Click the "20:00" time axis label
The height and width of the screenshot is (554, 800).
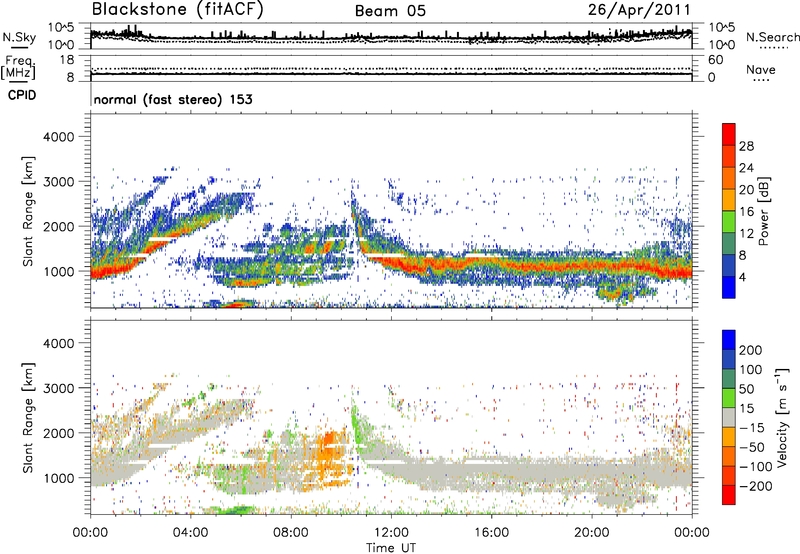[592, 533]
